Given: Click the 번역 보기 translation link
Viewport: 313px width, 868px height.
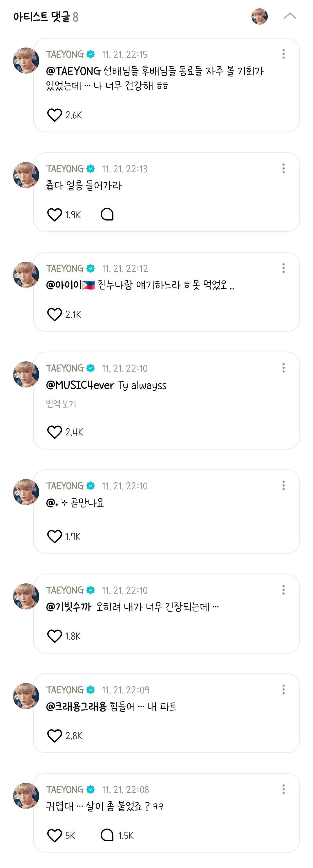Looking at the screenshot, I should coord(61,404).
